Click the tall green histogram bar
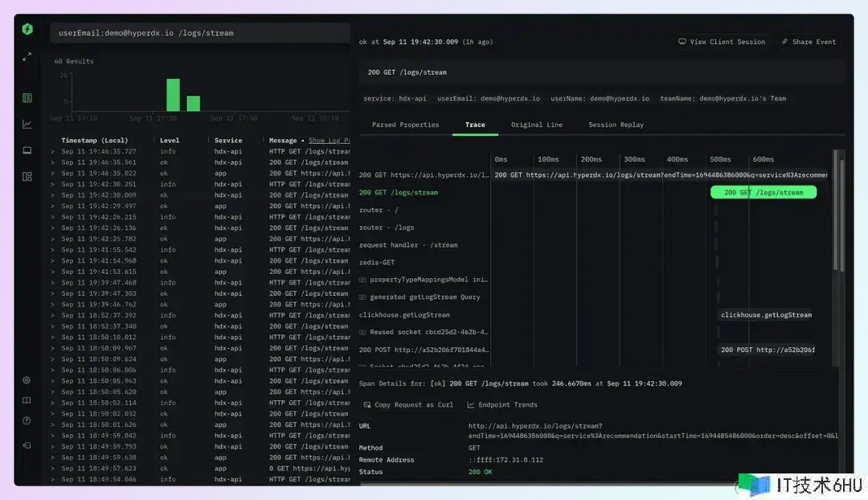Image resolution: width=868 pixels, height=500 pixels. pos(174,95)
